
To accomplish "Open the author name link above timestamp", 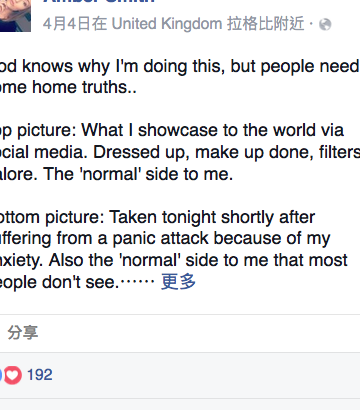I will pos(99,2).
